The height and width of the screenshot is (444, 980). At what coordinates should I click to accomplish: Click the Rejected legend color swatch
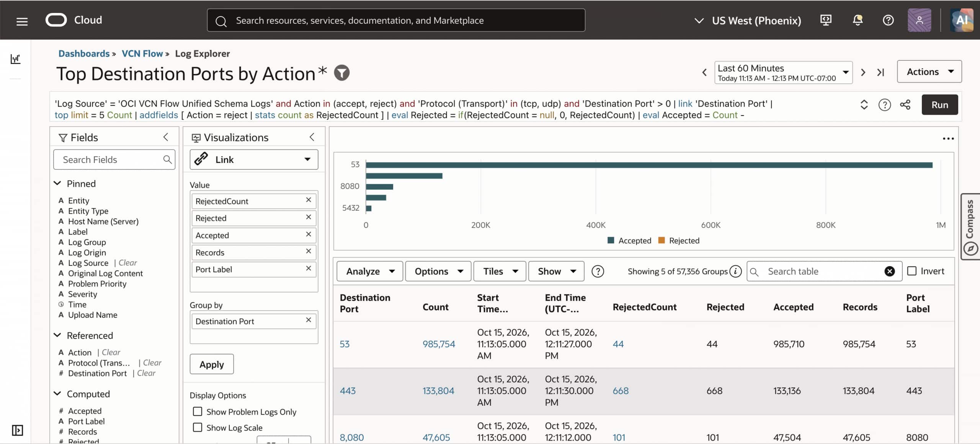(661, 240)
